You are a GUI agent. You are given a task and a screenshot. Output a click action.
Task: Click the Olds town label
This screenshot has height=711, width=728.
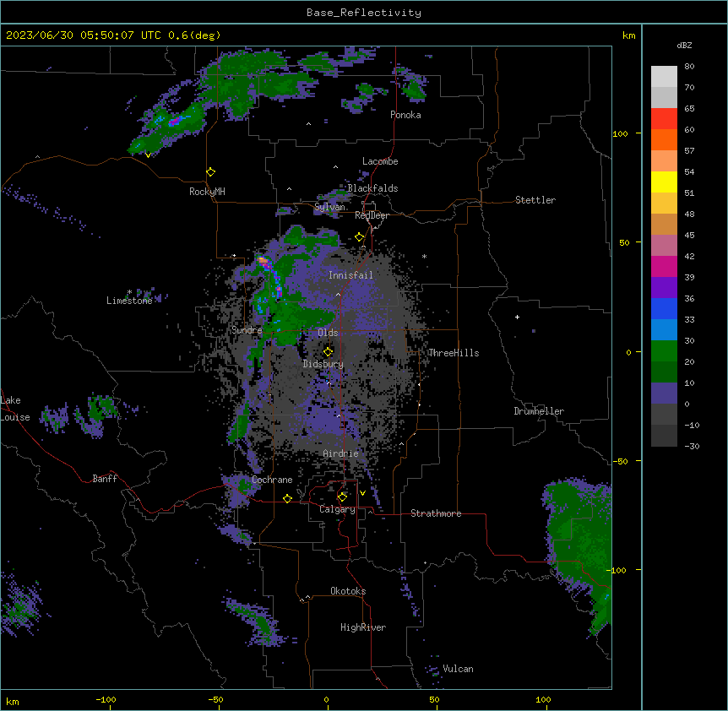click(x=328, y=333)
